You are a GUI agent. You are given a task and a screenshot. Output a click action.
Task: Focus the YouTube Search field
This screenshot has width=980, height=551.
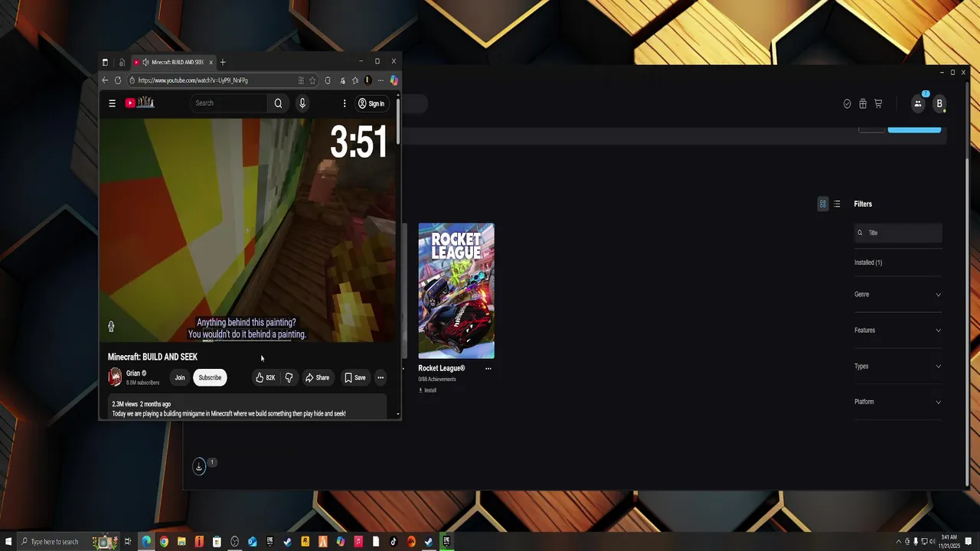(228, 103)
